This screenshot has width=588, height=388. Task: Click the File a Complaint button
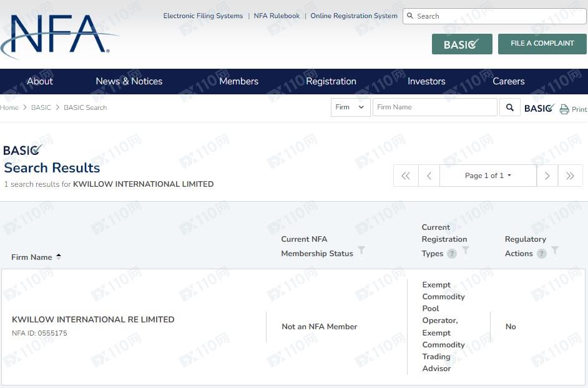pos(542,44)
